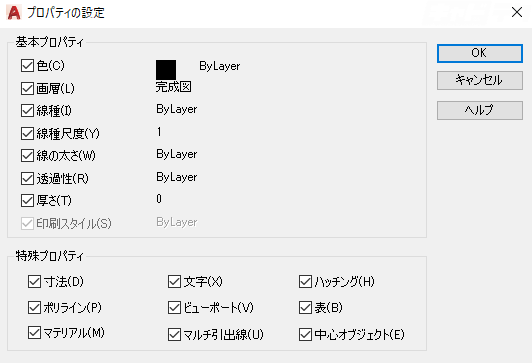Click the キャンセル cancel button
Viewport: 532px width, 363px height.
click(x=480, y=80)
